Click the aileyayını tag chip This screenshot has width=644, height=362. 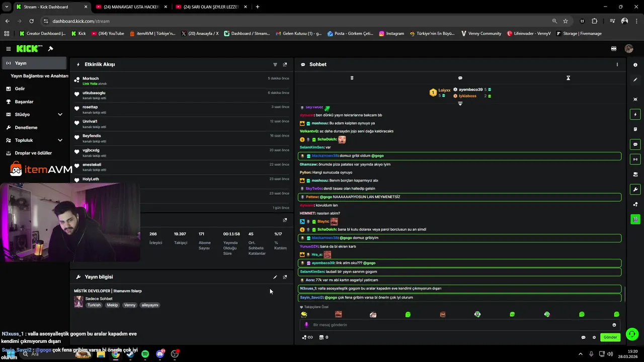click(150, 305)
